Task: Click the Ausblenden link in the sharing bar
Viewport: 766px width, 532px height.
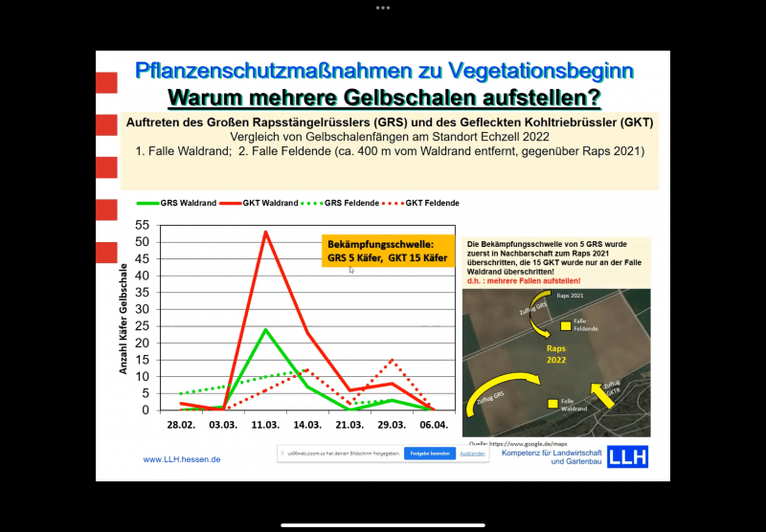Action: tap(472, 454)
